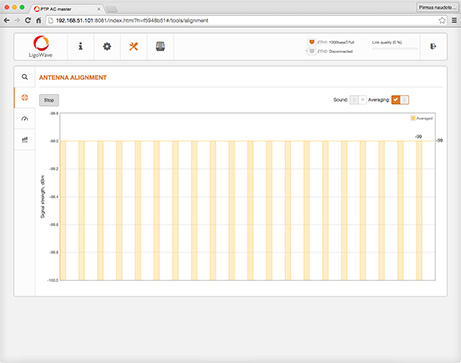Click the ETH1 port status icon

point(311,42)
